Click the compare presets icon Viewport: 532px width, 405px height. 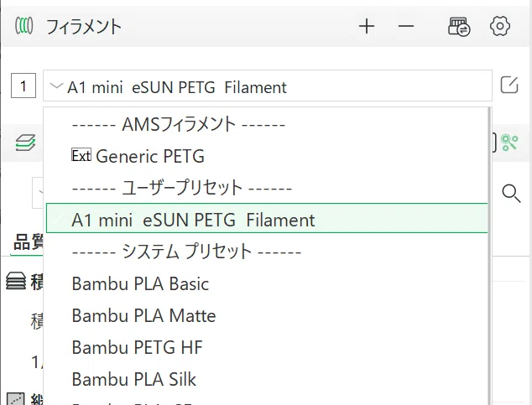509,143
